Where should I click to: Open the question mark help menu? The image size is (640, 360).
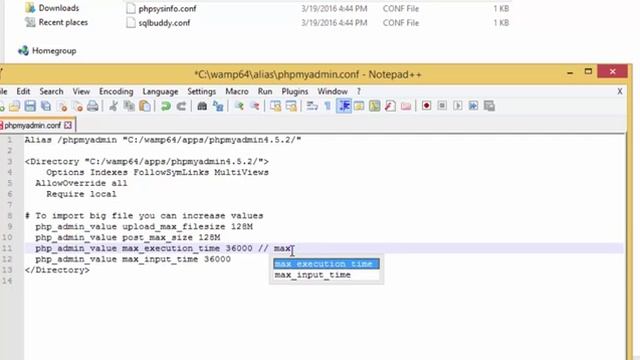[x=359, y=91]
